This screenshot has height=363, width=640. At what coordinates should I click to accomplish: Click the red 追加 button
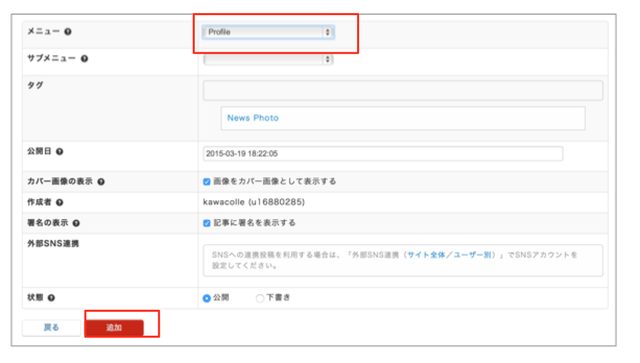(114, 327)
